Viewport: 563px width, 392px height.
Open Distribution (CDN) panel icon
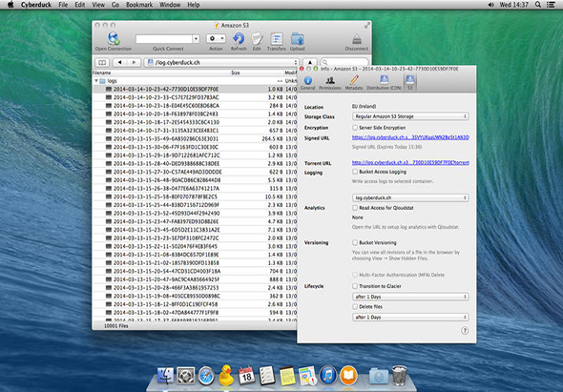384,80
